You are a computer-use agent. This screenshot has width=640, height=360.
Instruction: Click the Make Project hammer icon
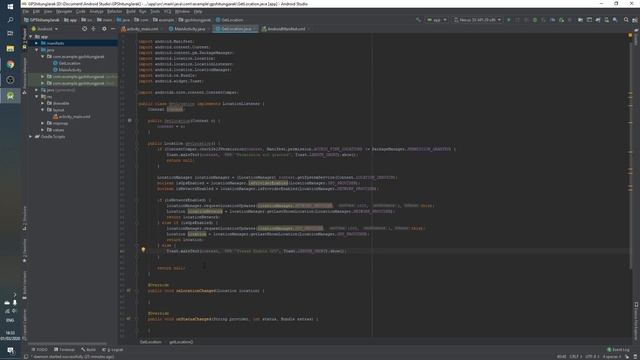pos(418,20)
